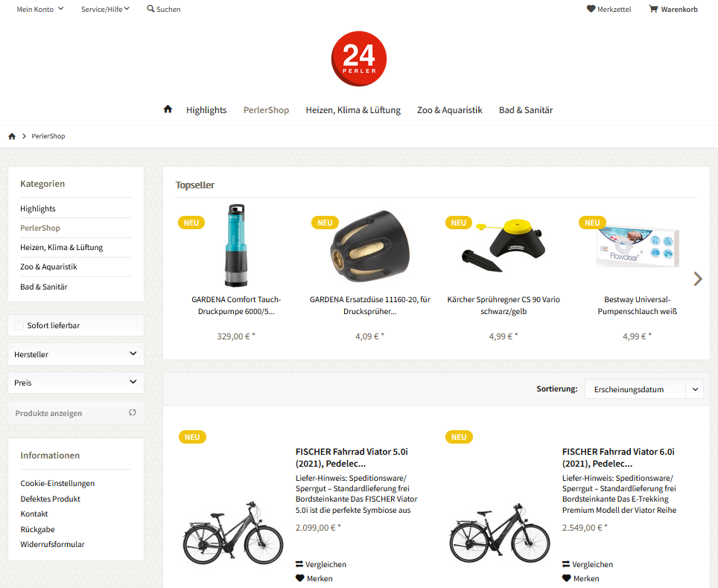Enable the Sofort lieferbar checkbox
Viewport: 718px width, 588px height.
(19, 325)
